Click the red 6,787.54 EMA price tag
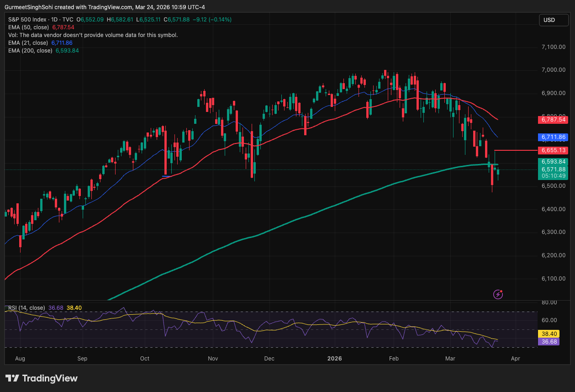This screenshot has height=392, width=575. tap(553, 120)
